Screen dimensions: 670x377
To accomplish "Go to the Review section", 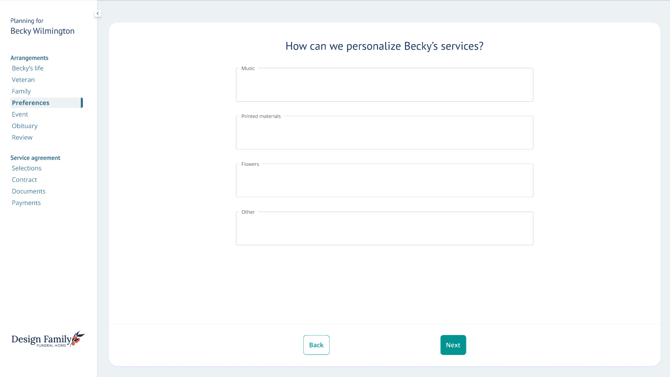I will (x=22, y=138).
